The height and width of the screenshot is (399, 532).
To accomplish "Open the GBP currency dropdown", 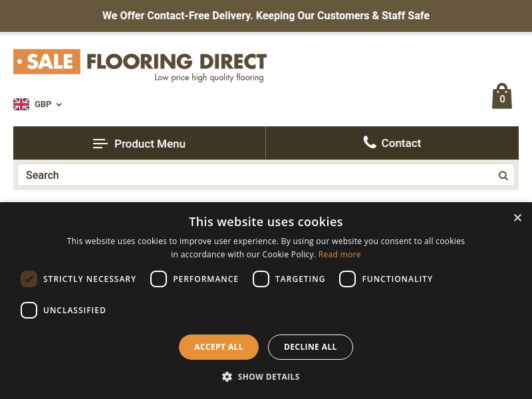I will pyautogui.click(x=43, y=104).
